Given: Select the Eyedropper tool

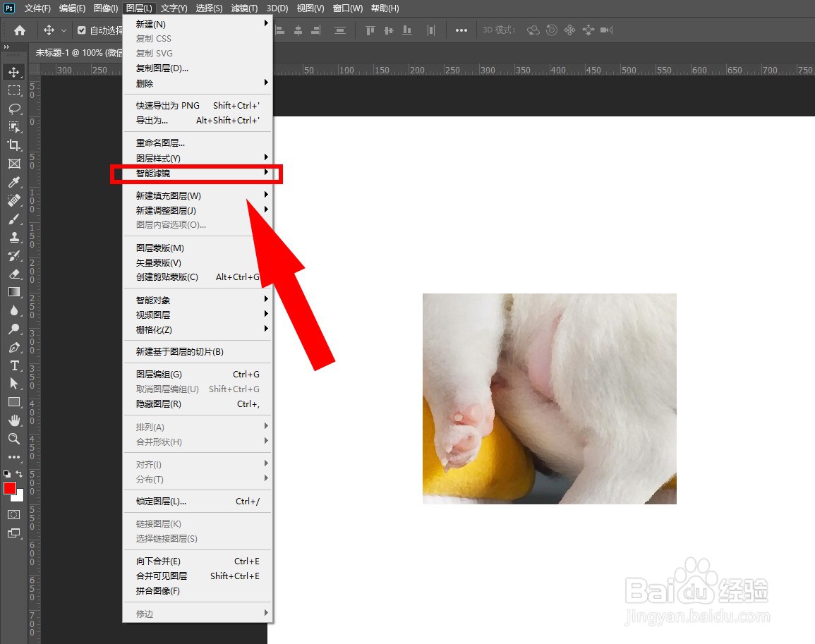Looking at the screenshot, I should pos(14,182).
